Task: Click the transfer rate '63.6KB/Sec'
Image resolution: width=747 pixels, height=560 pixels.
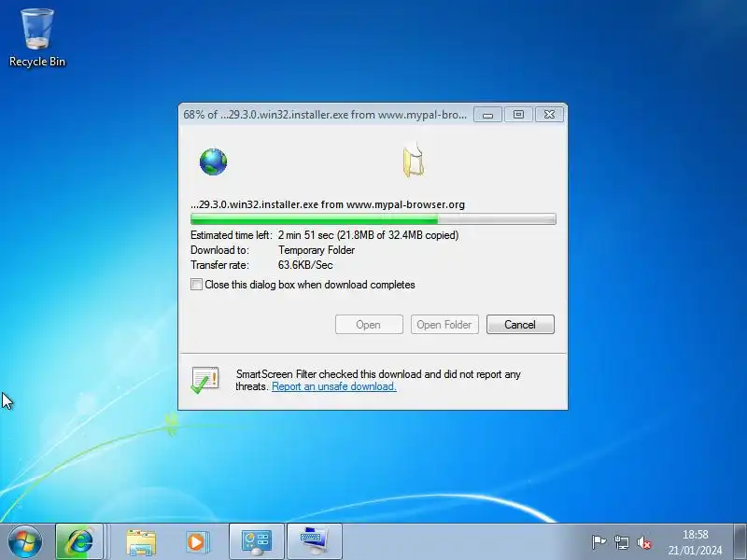Action: point(305,265)
